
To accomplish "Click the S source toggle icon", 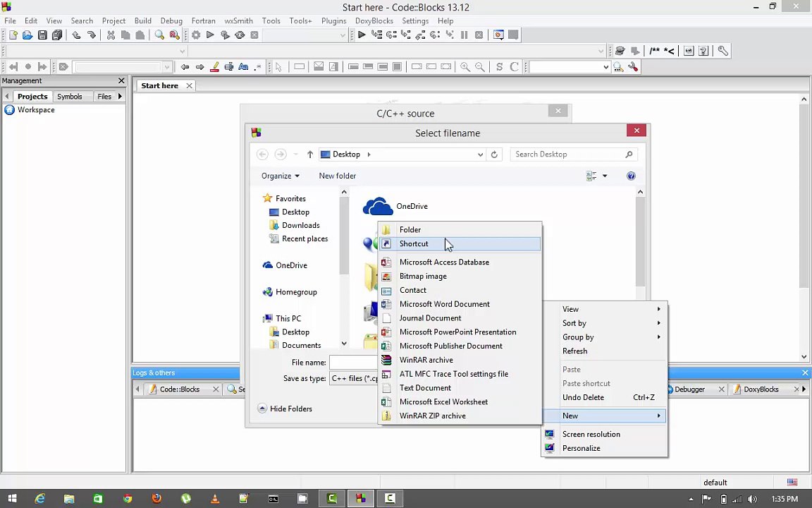I will click(x=499, y=67).
